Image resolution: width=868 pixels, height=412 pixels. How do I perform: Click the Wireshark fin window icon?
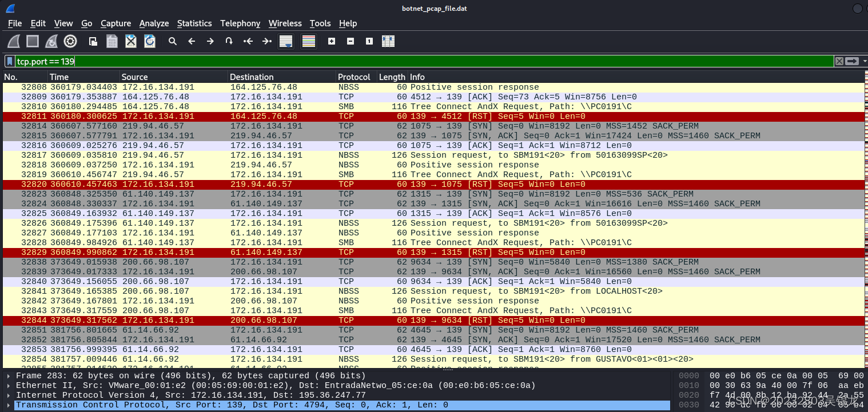click(x=10, y=9)
